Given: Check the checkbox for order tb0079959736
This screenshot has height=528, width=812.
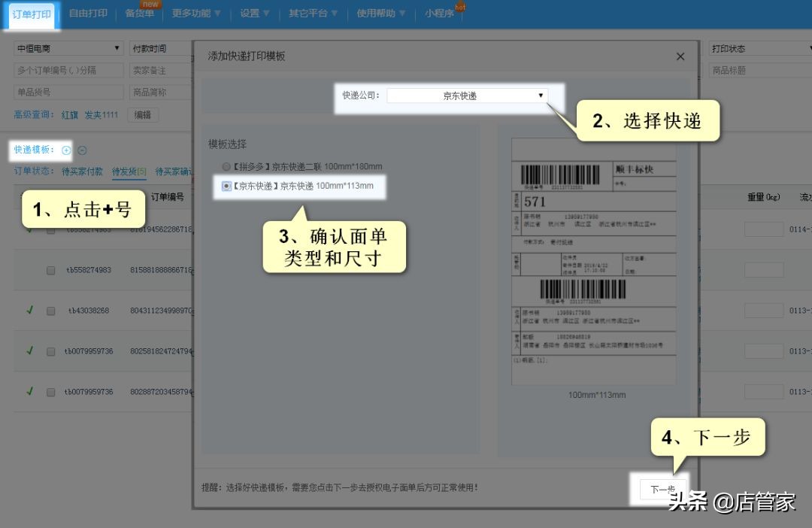Looking at the screenshot, I should [50, 350].
